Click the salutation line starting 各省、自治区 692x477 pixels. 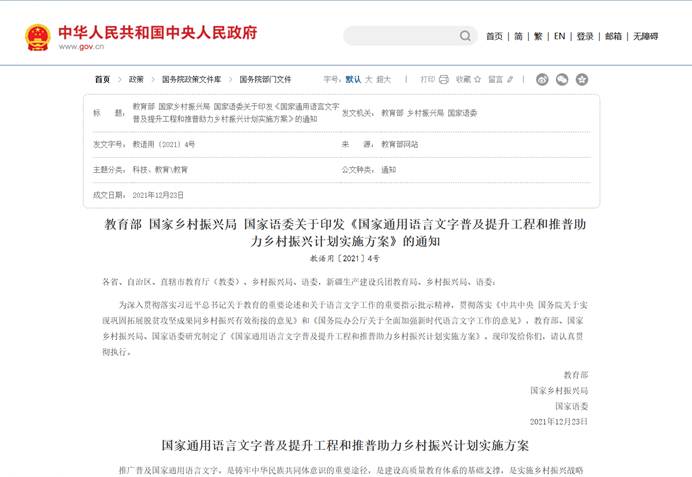point(299,282)
